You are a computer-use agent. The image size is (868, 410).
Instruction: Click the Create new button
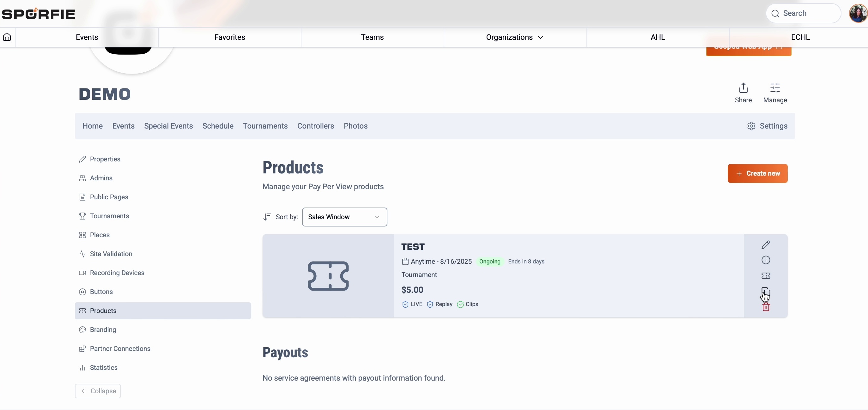[x=757, y=173]
